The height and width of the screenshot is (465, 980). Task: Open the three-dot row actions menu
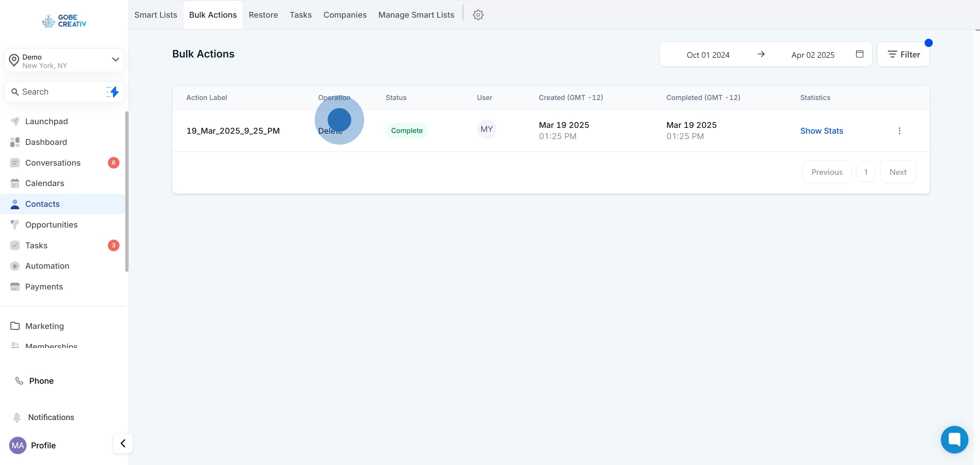[899, 131]
